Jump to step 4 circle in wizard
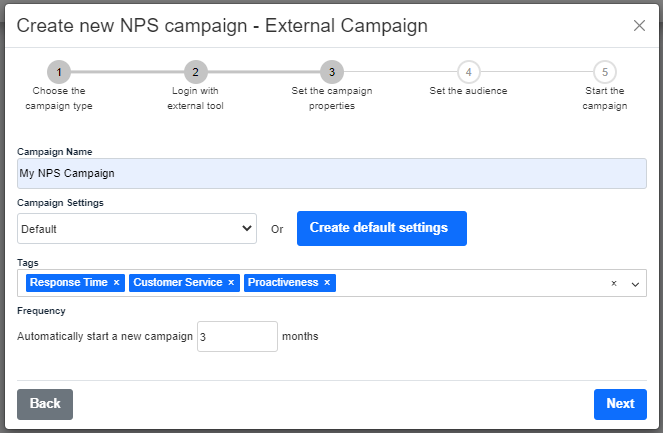The image size is (663, 433). (468, 72)
